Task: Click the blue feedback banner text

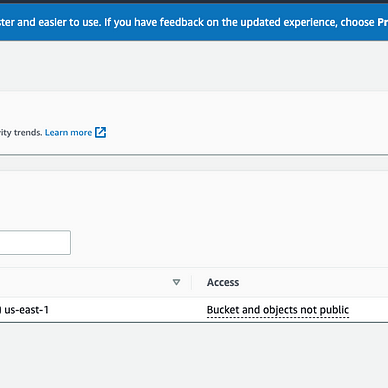Action: [194, 22]
